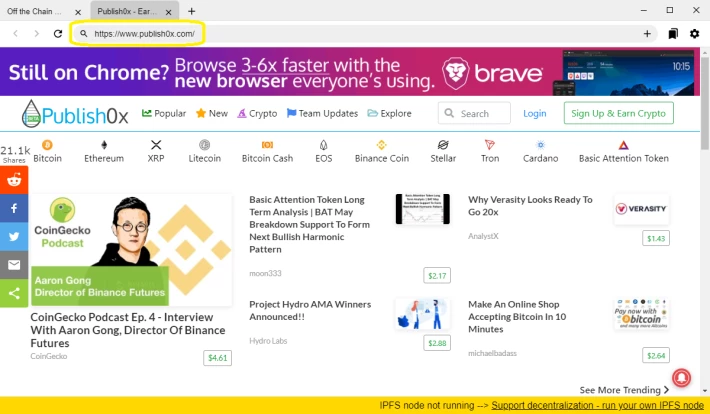Click the browser forward arrow
710x414 pixels.
pyautogui.click(x=37, y=34)
